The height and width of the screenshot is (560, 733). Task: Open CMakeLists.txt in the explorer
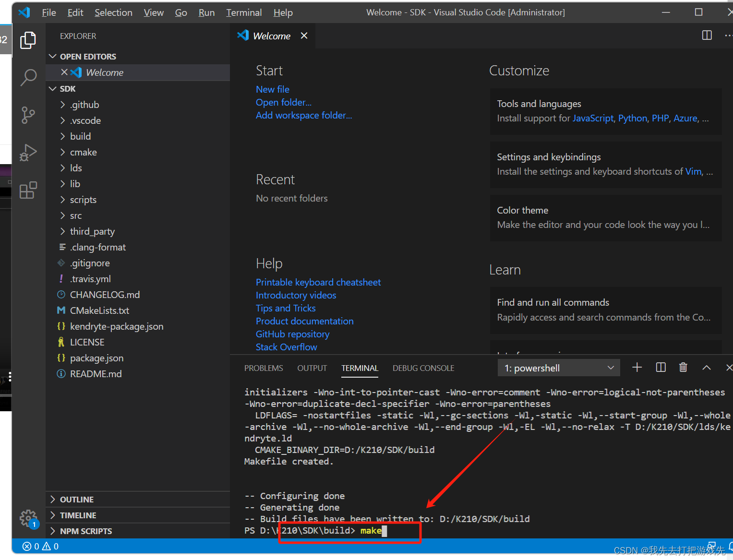138,310
